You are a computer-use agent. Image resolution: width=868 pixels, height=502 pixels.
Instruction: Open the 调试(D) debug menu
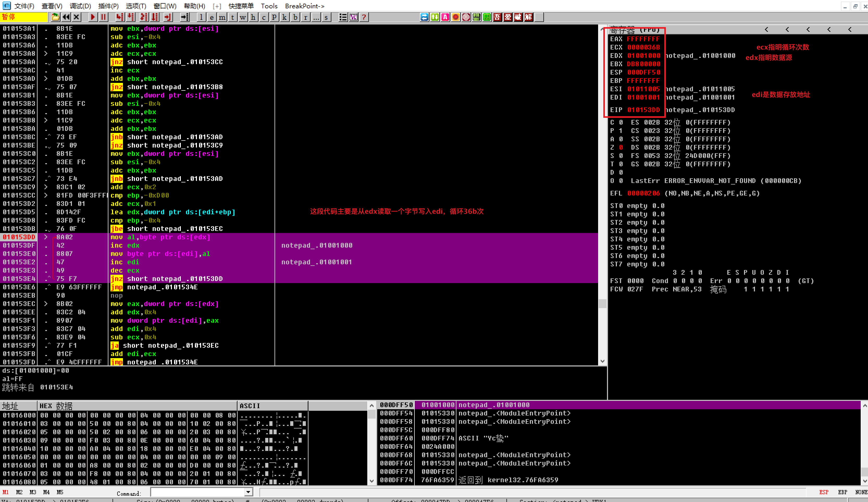80,6
